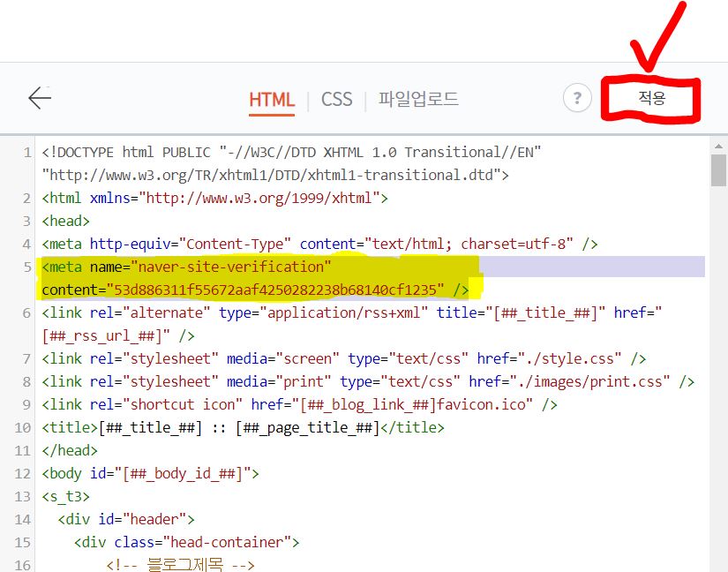728x572 pixels.
Task: Click the stylesheet media="print" line
Action: (x=368, y=381)
